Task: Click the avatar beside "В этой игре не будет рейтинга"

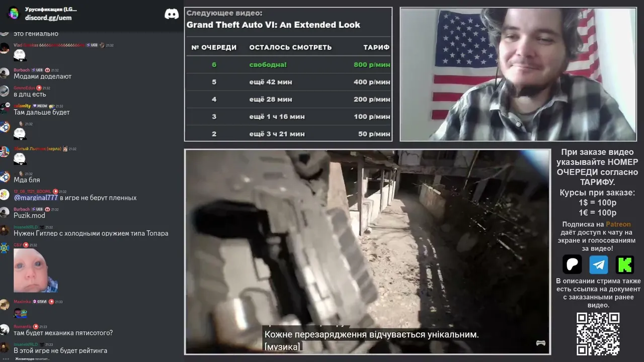Action: pyautogui.click(x=5, y=347)
